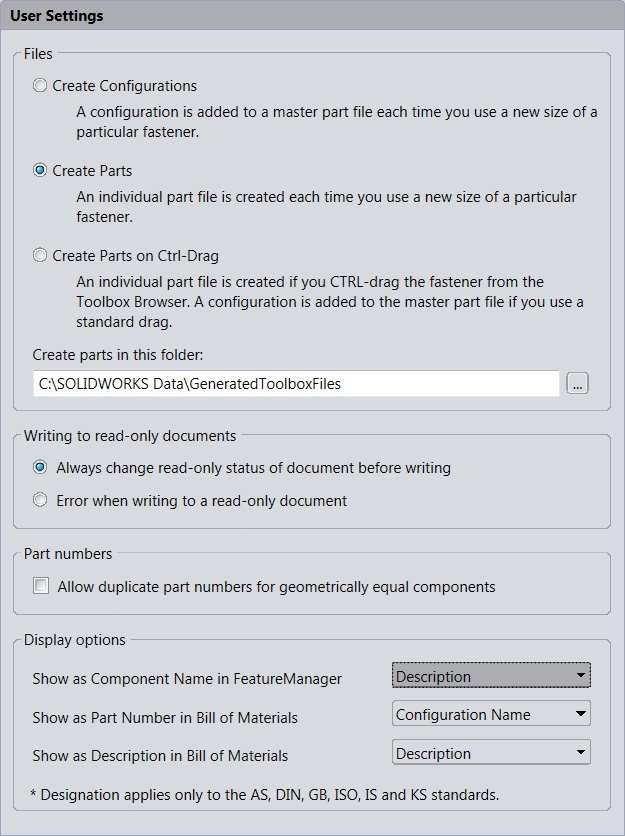
Task: Select the Create Configurations radio button
Action: tap(40, 85)
